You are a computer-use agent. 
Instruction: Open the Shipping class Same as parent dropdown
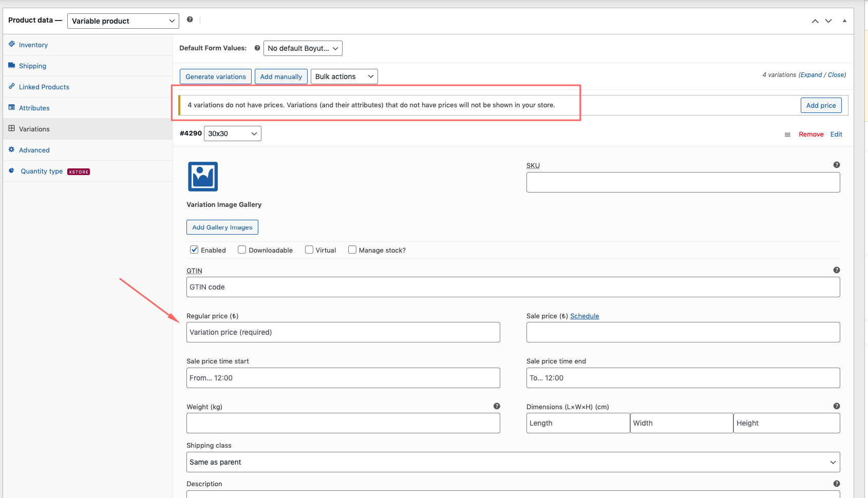point(513,462)
